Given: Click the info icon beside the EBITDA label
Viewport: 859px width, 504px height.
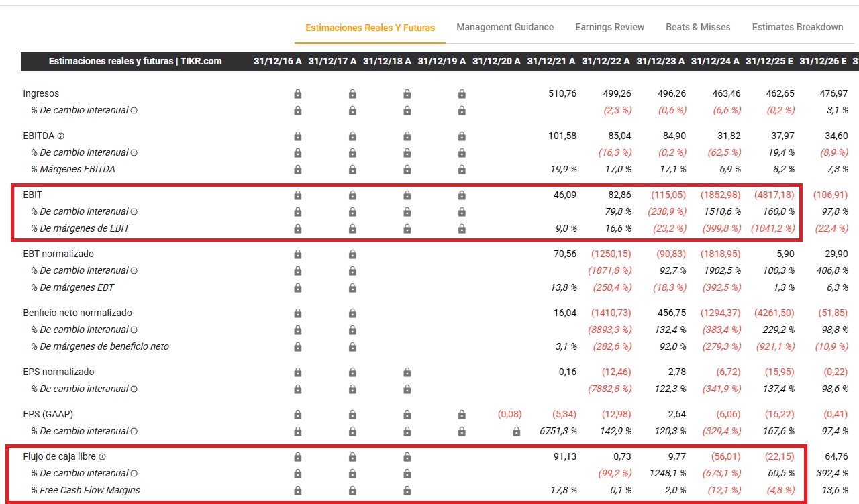Looking at the screenshot, I should click(x=61, y=136).
